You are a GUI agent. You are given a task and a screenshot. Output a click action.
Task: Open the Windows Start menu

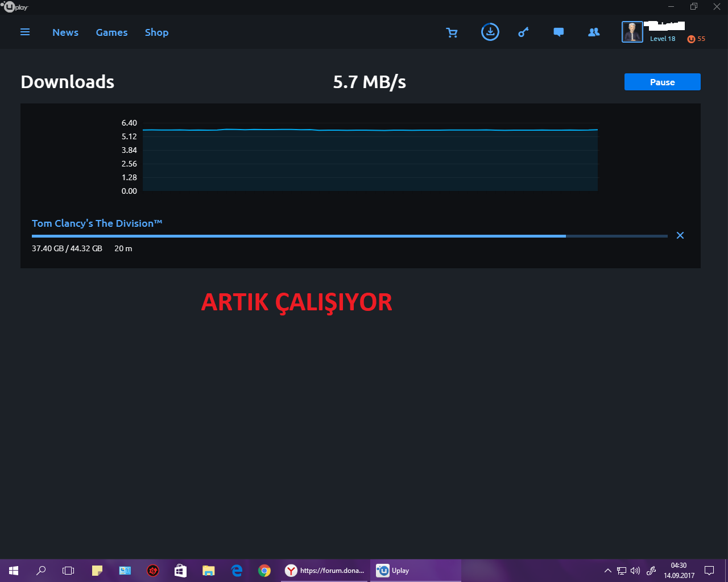pos(14,571)
